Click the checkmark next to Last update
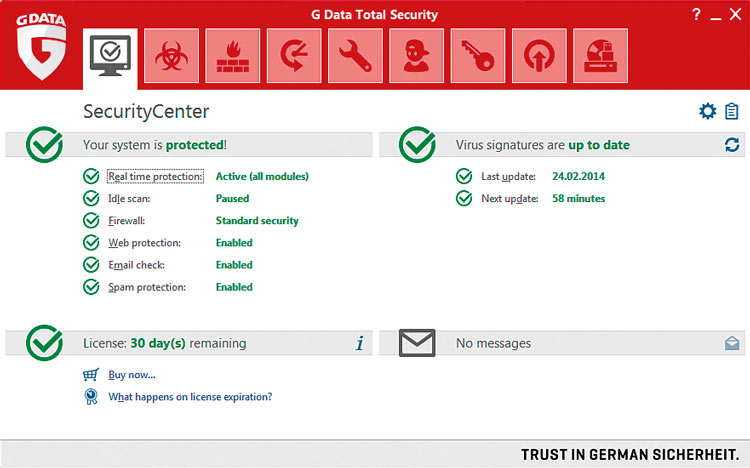Screen dimensions: 750x468 coord(464,176)
